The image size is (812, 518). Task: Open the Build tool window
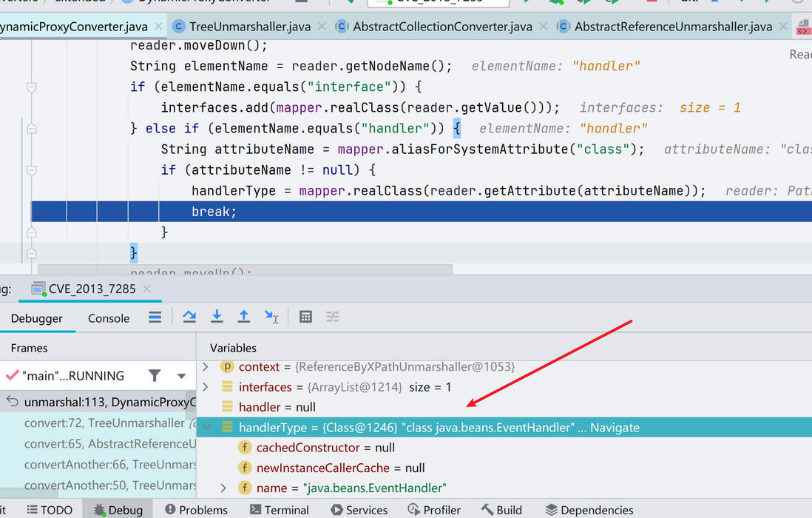(x=502, y=510)
